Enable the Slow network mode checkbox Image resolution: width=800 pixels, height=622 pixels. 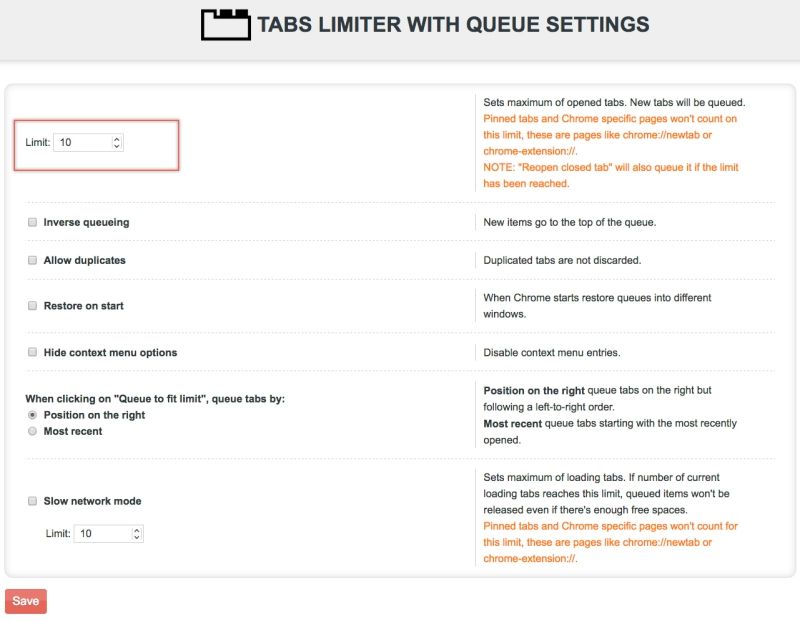(x=33, y=501)
